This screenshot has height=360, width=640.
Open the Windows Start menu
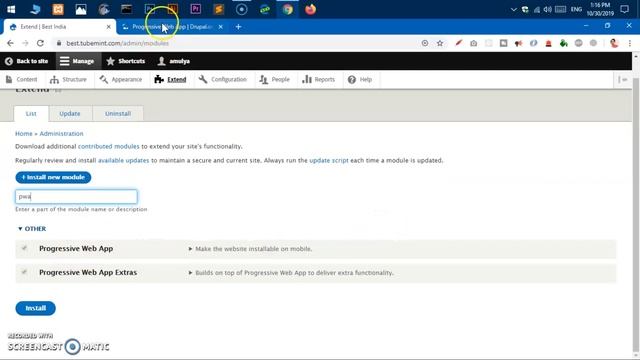11,9
